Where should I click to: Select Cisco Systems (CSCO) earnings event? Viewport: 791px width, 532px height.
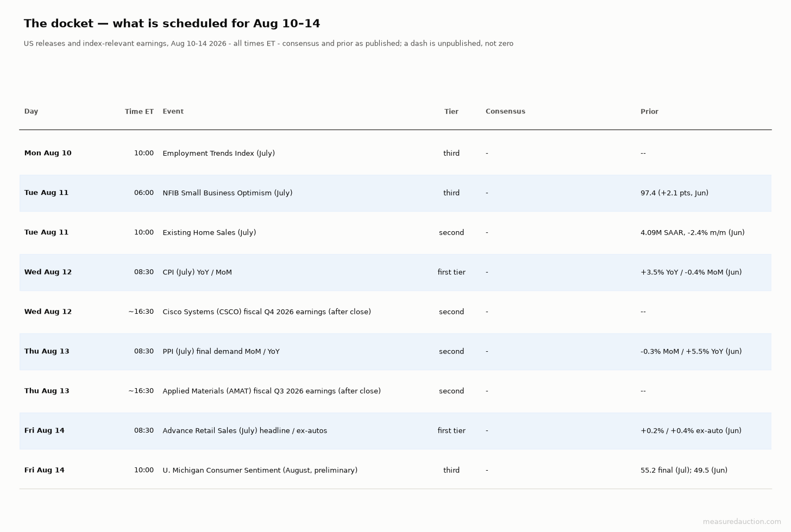pyautogui.click(x=267, y=312)
